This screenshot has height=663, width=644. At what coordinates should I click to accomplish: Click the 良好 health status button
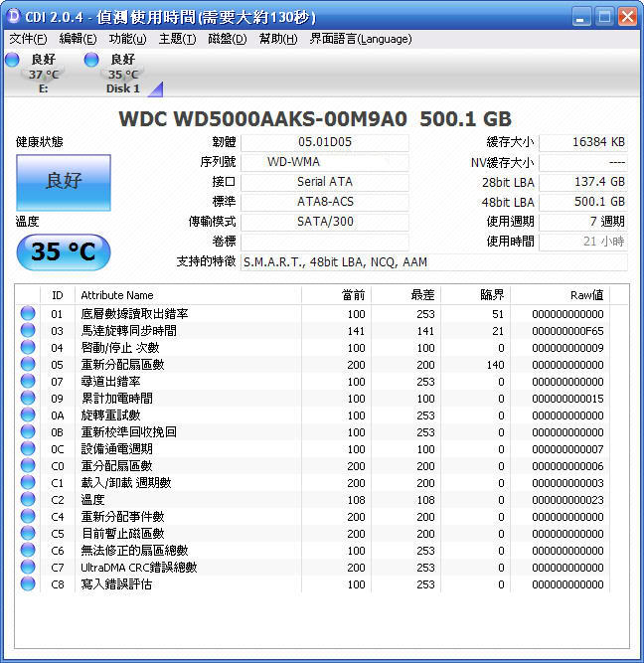(64, 182)
